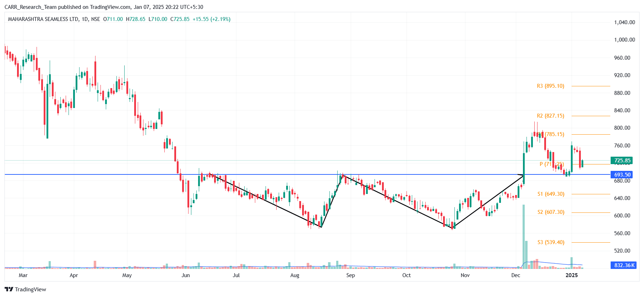Click the Mar label on time axis
The image size is (644, 297).
coord(23,275)
